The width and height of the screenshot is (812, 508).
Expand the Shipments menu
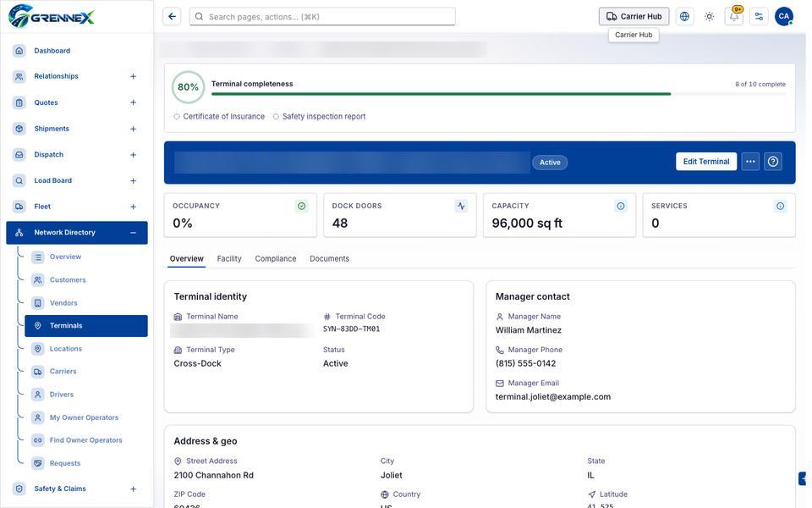coord(133,129)
